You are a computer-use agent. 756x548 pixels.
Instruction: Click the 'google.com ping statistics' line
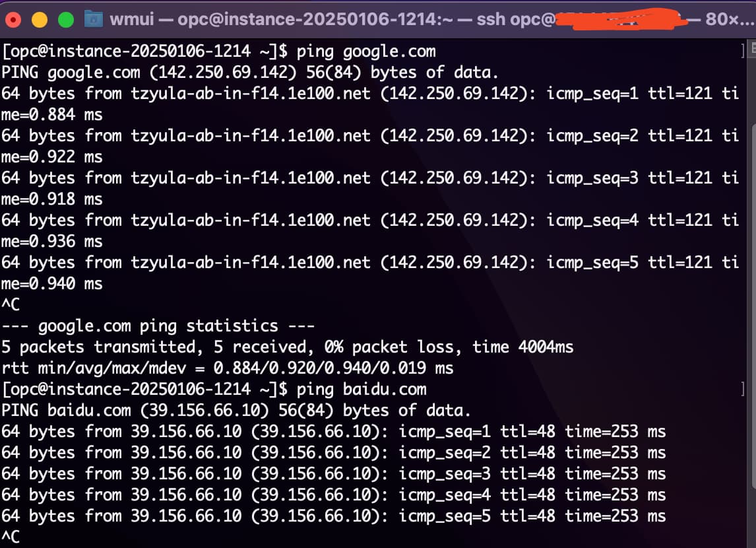[x=158, y=326]
